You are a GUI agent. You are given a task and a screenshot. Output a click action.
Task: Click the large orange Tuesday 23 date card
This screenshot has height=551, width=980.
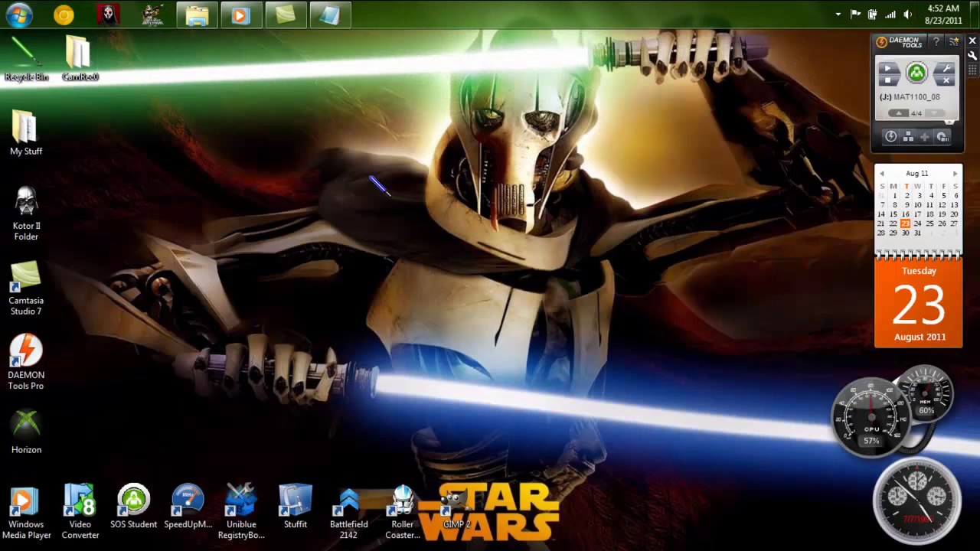(919, 304)
